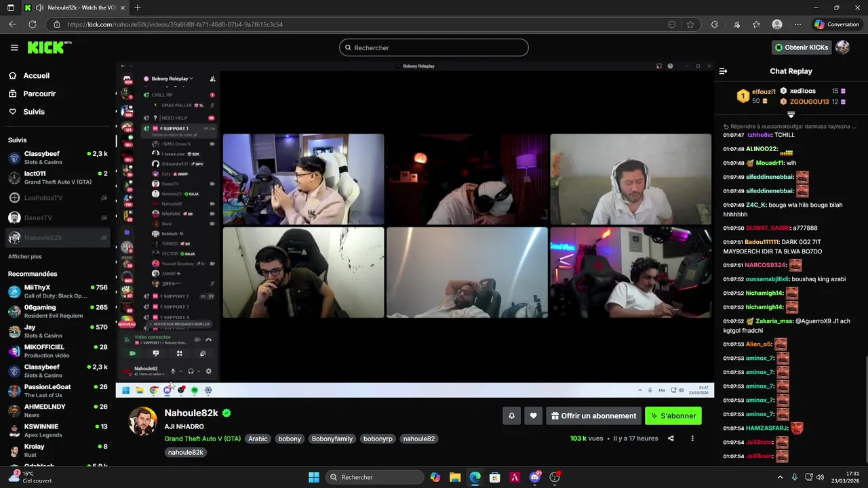Expand the gifter leaderboard arrow
This screenshot has height=488, width=868.
click(x=791, y=115)
